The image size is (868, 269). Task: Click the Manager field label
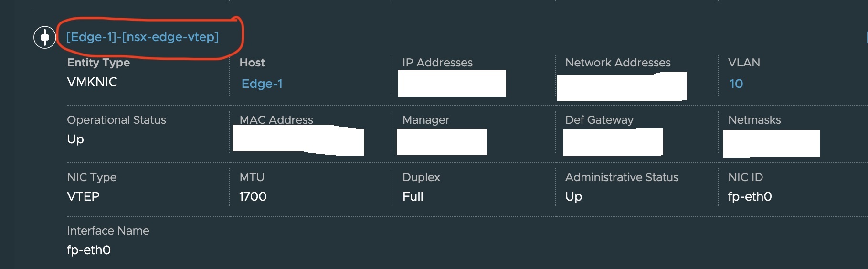426,120
